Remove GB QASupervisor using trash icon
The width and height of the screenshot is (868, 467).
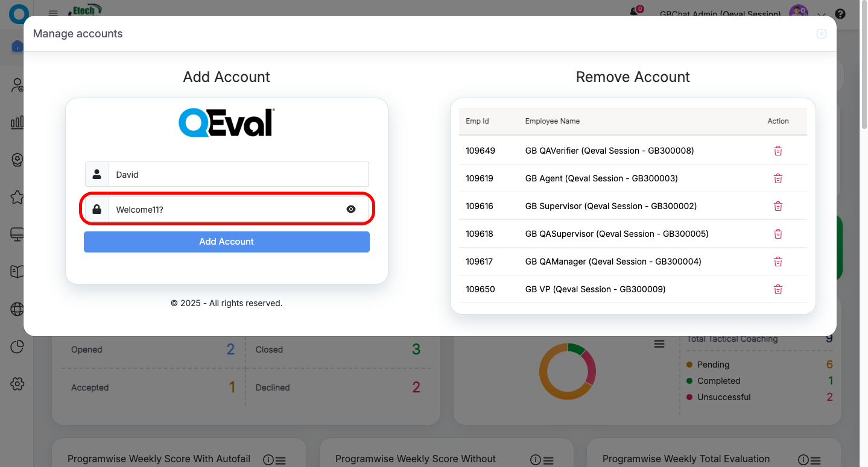(778, 234)
